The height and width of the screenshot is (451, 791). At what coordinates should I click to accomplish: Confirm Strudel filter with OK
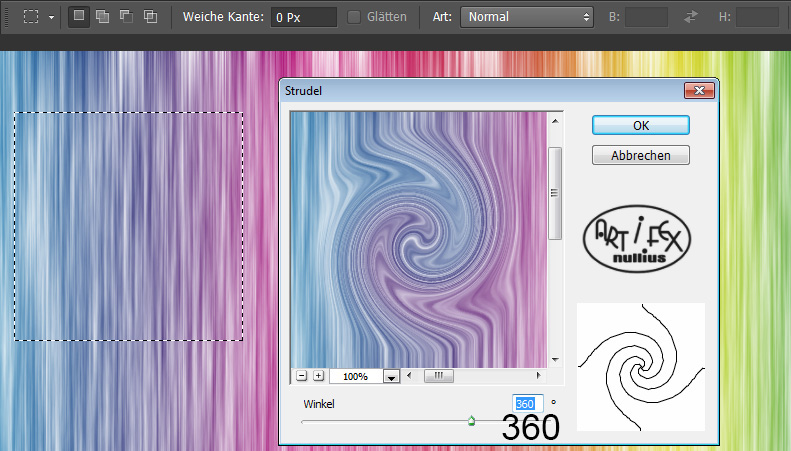point(641,125)
